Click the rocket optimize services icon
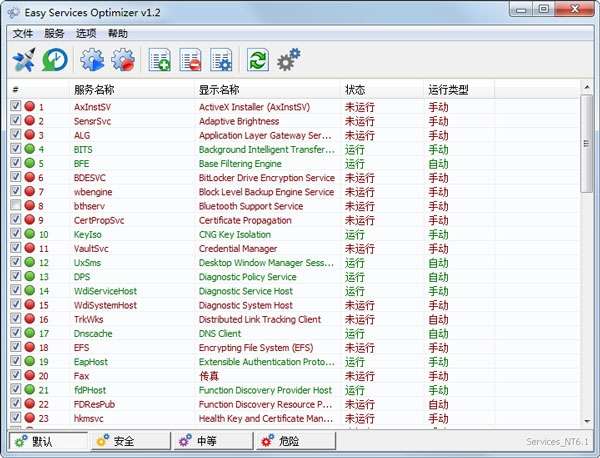Screen dimensions: 600x458 pyautogui.click(x=24, y=60)
